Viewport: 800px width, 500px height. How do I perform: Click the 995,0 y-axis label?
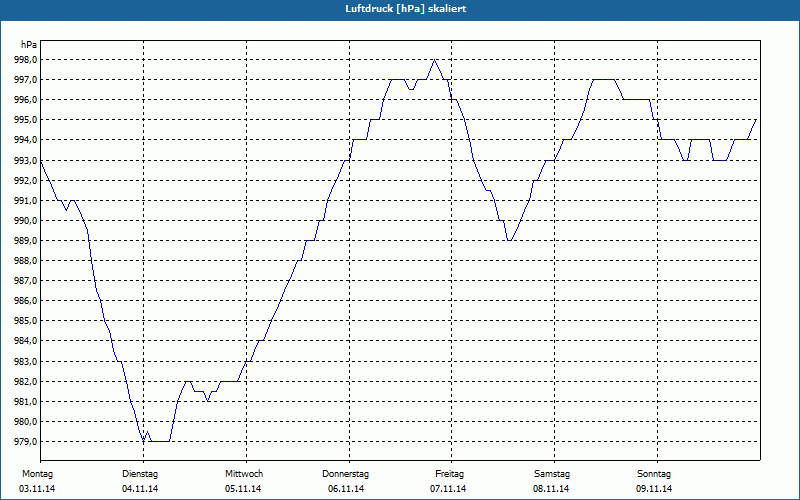click(x=26, y=120)
